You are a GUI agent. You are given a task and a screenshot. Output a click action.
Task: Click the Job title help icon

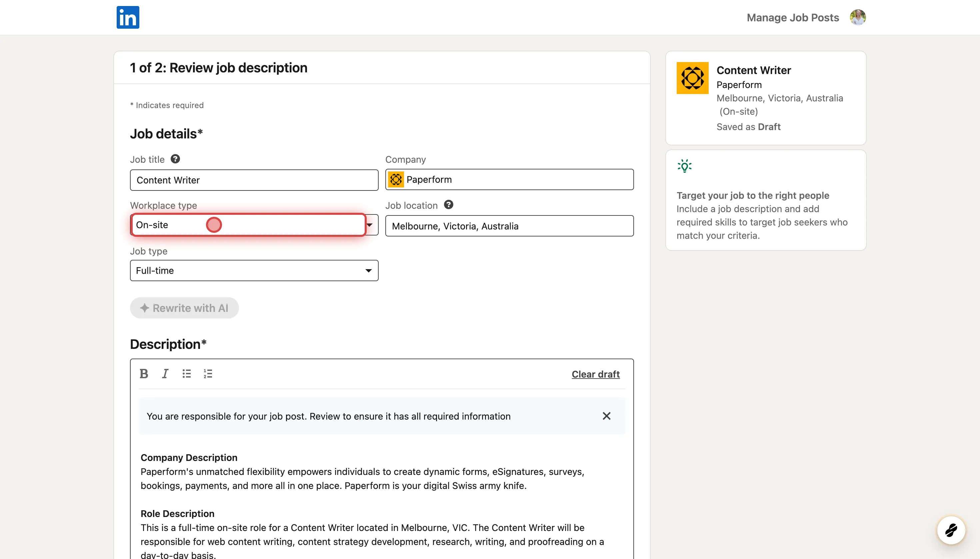175,159
